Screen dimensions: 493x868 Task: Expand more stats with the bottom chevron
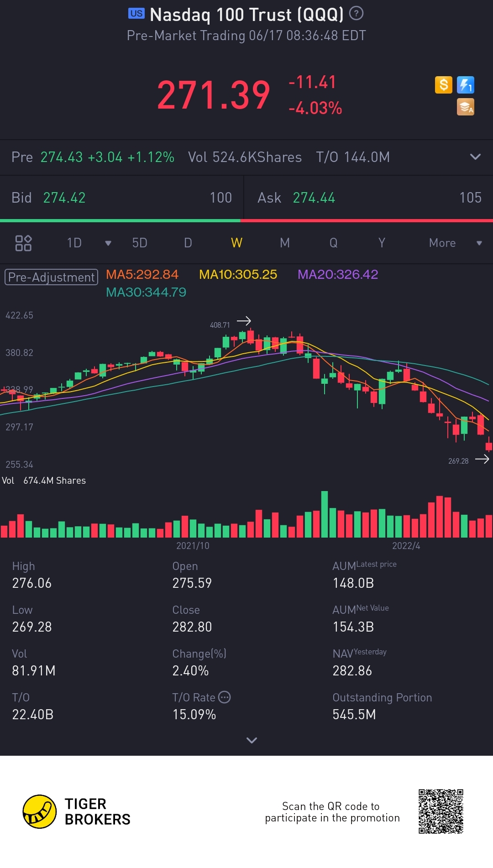pyautogui.click(x=252, y=740)
